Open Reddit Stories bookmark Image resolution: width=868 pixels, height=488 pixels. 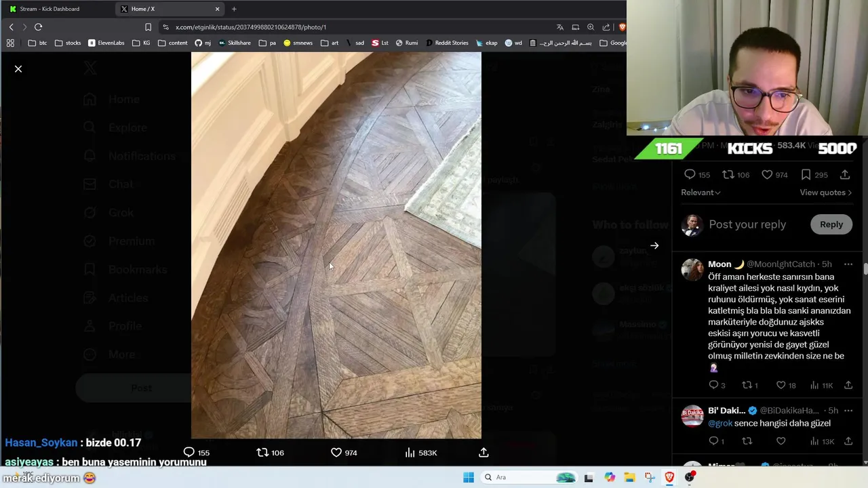tap(447, 43)
